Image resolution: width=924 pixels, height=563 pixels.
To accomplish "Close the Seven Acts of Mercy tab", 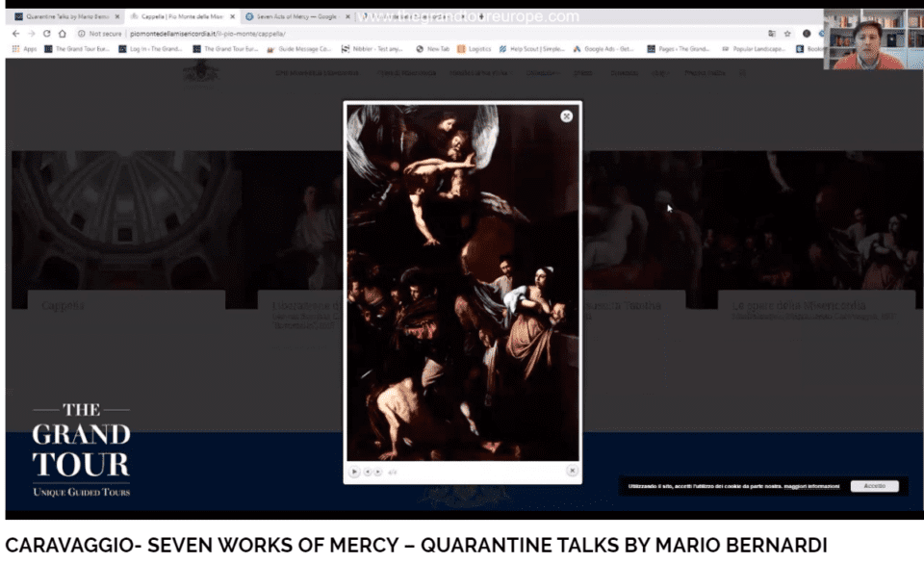I will (347, 16).
